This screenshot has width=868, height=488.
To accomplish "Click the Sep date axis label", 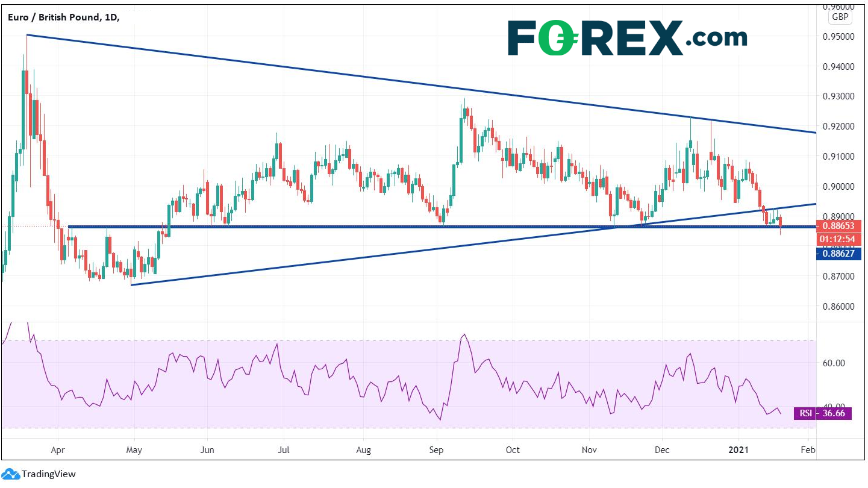I will click(437, 450).
